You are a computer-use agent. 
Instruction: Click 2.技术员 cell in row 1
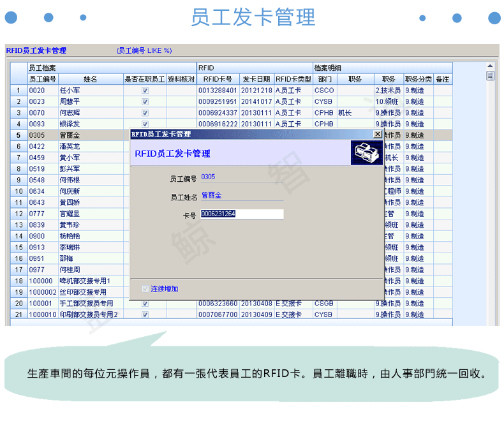point(389,91)
